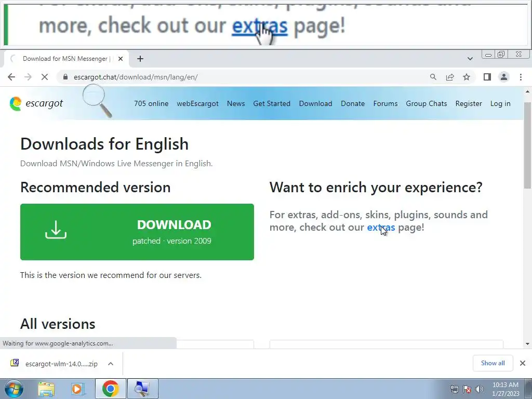Viewport: 532px width, 399px height.
Task: Open the Download navigation item
Action: tap(315, 103)
